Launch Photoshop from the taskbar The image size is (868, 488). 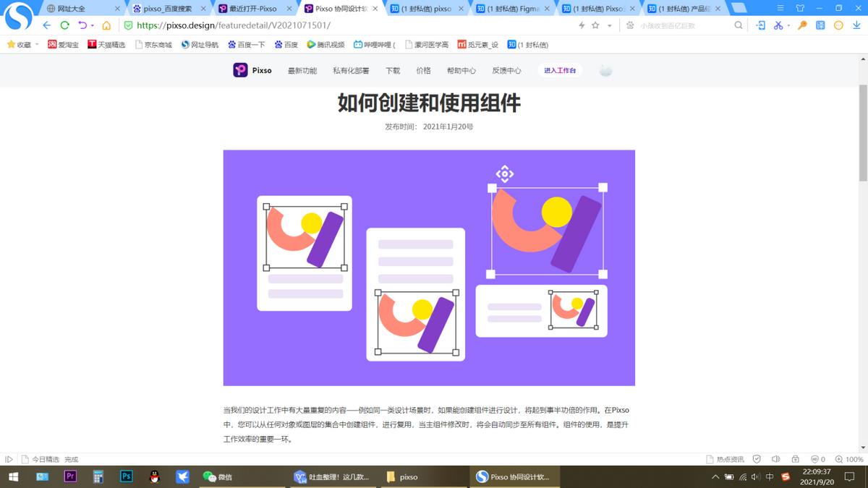(125, 476)
